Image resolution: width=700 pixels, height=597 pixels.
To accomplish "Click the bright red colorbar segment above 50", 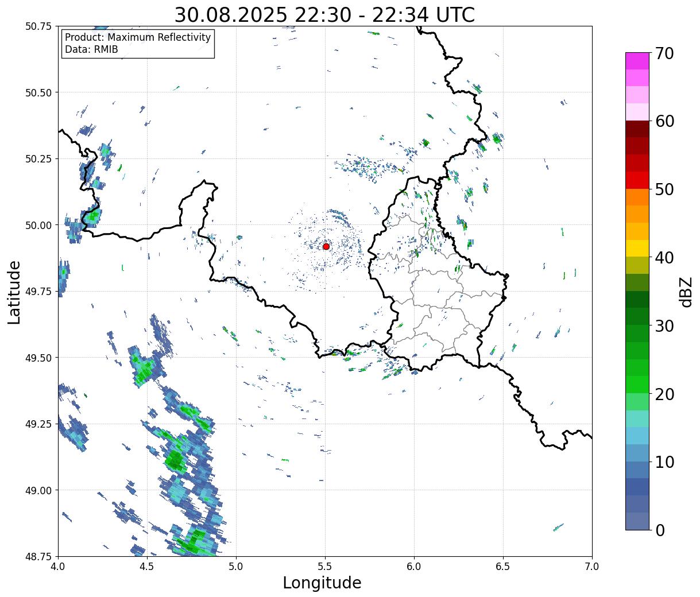I will 637,180.
